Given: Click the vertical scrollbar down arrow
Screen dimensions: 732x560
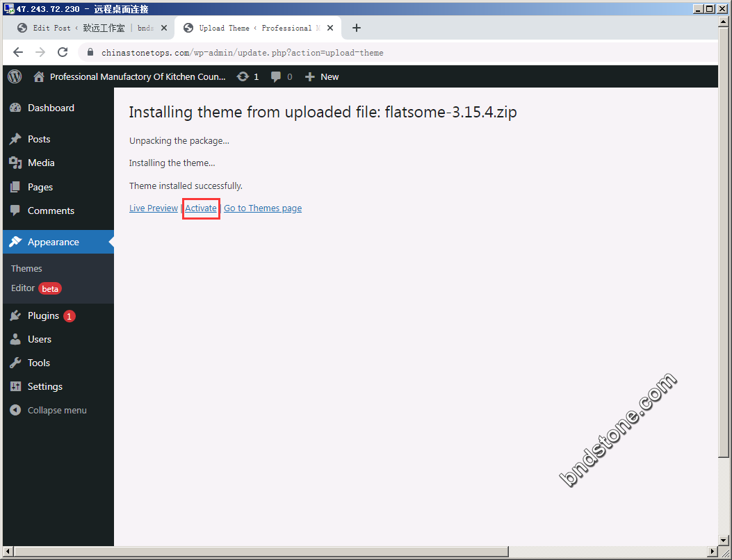Looking at the screenshot, I should (724, 539).
